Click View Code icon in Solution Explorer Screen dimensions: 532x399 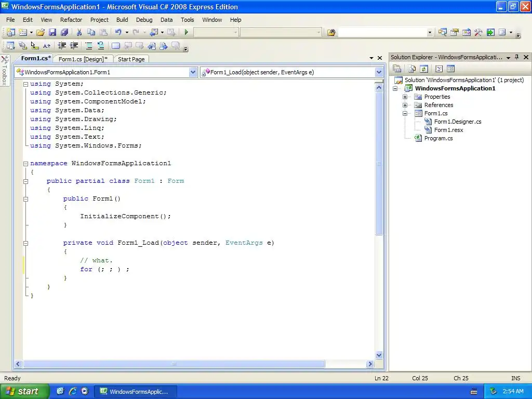pyautogui.click(x=438, y=69)
